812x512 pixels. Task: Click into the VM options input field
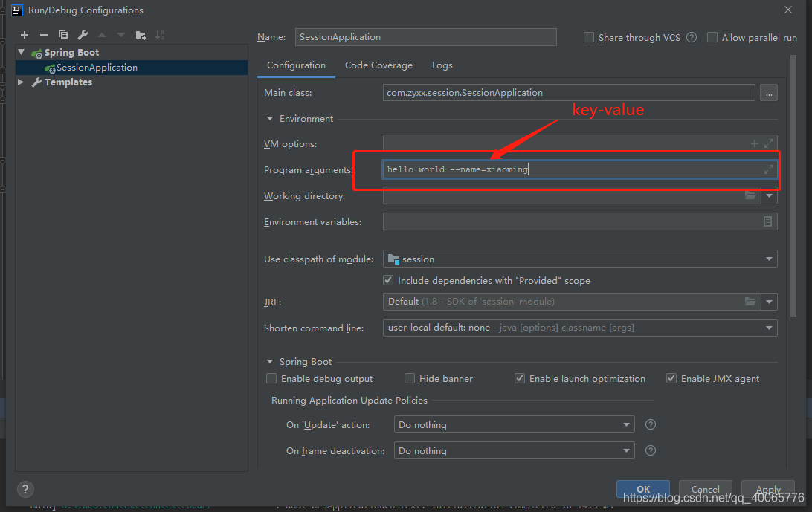[565, 143]
